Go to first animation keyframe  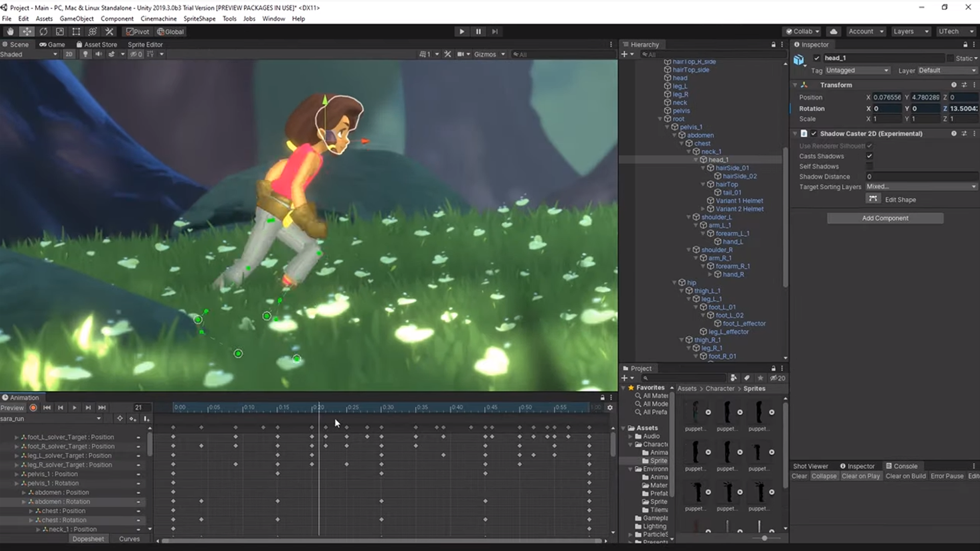coord(47,408)
